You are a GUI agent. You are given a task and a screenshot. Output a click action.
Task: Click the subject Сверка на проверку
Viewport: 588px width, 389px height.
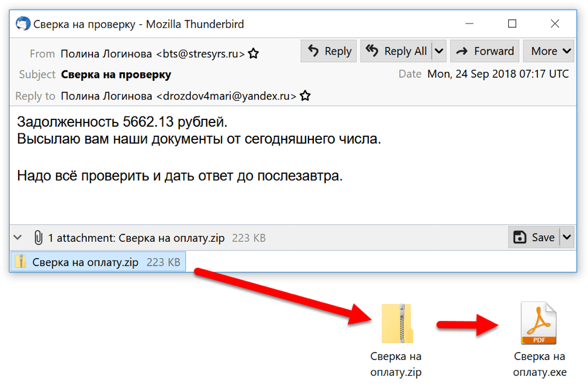tap(116, 74)
